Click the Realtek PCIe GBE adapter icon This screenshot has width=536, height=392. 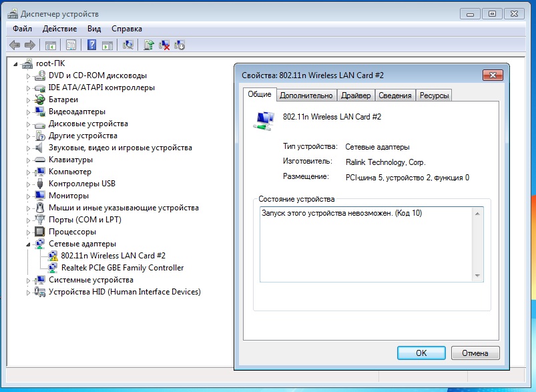click(x=53, y=268)
